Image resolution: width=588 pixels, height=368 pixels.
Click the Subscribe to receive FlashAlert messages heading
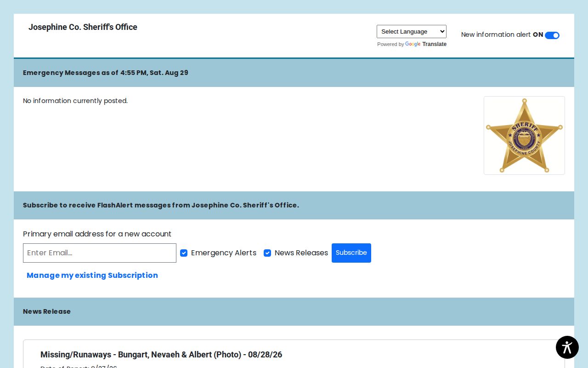161,205
